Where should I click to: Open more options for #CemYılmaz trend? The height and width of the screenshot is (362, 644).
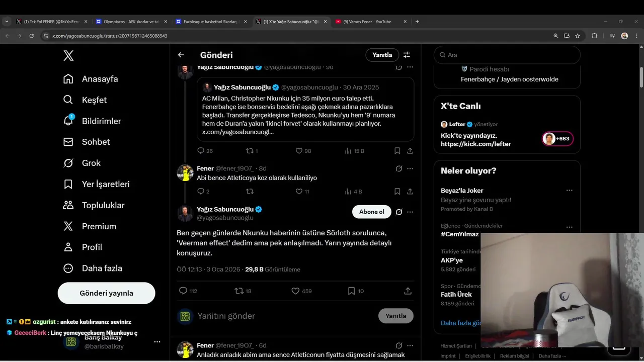[x=569, y=227]
